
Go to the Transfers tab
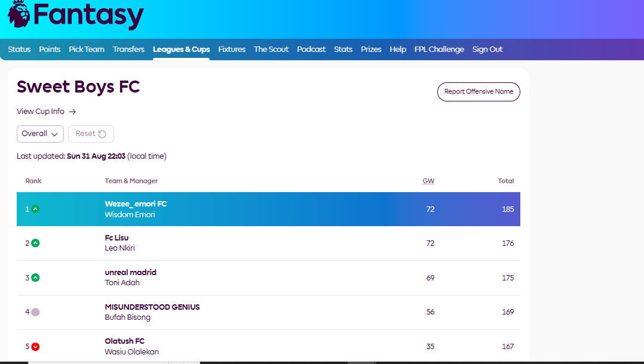[x=128, y=50]
